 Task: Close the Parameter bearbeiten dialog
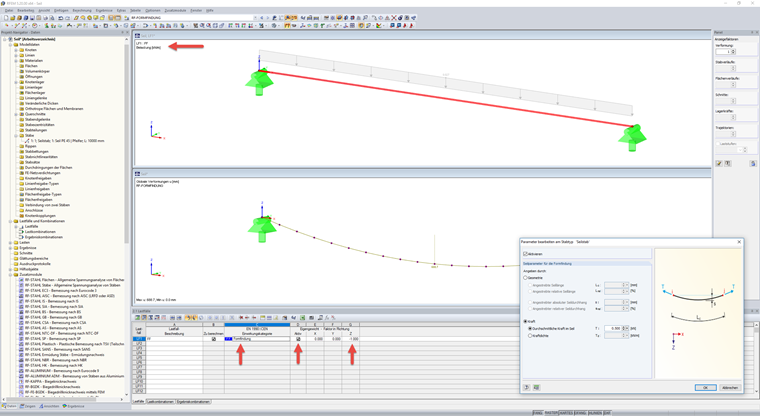point(739,241)
